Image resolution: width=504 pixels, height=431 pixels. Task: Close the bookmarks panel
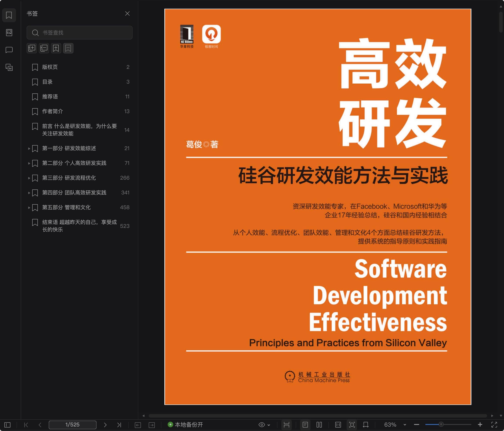click(127, 13)
